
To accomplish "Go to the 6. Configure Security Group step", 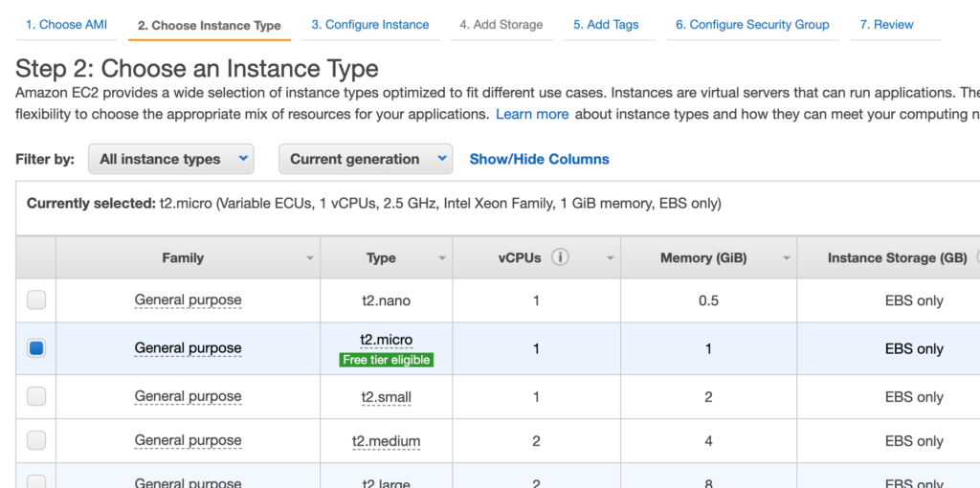I will point(752,24).
